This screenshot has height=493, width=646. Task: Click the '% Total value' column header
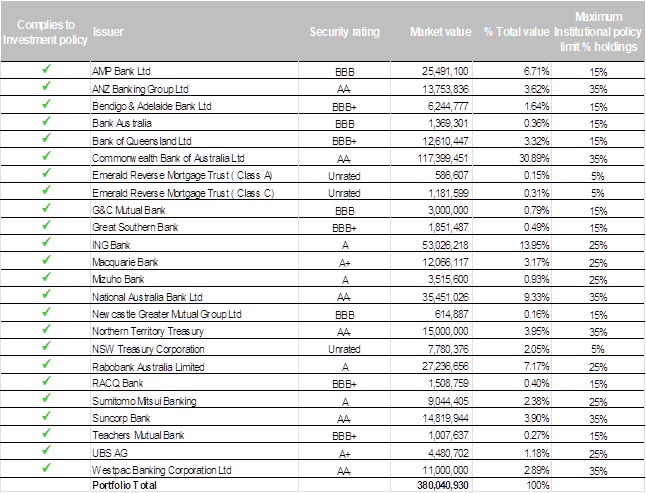click(517, 32)
